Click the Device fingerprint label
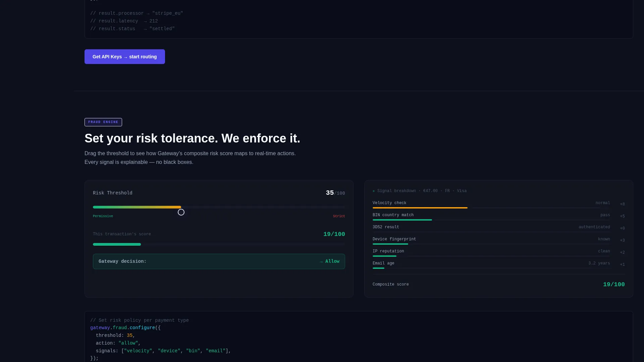This screenshot has height=362, width=644. 394,239
